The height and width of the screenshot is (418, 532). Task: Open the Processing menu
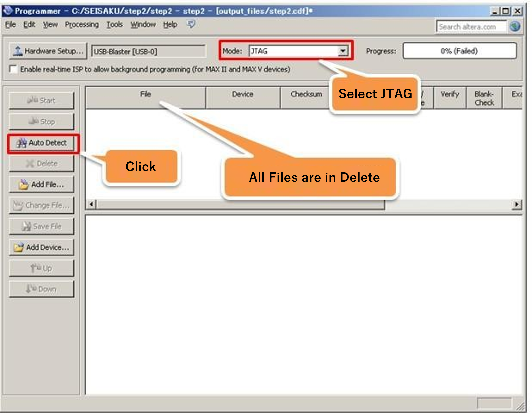82,24
